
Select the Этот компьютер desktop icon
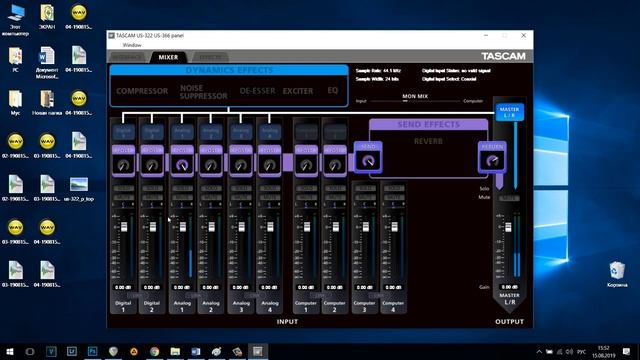(x=15, y=20)
